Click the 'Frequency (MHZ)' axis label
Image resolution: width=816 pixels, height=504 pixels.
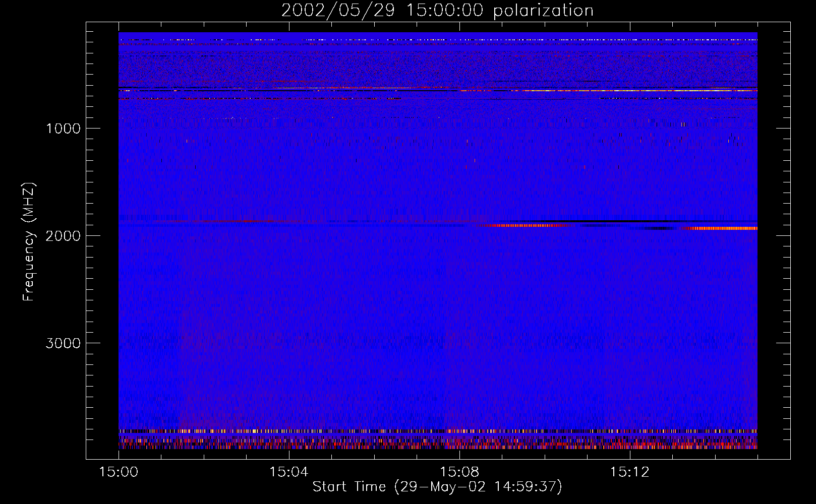pyautogui.click(x=29, y=242)
